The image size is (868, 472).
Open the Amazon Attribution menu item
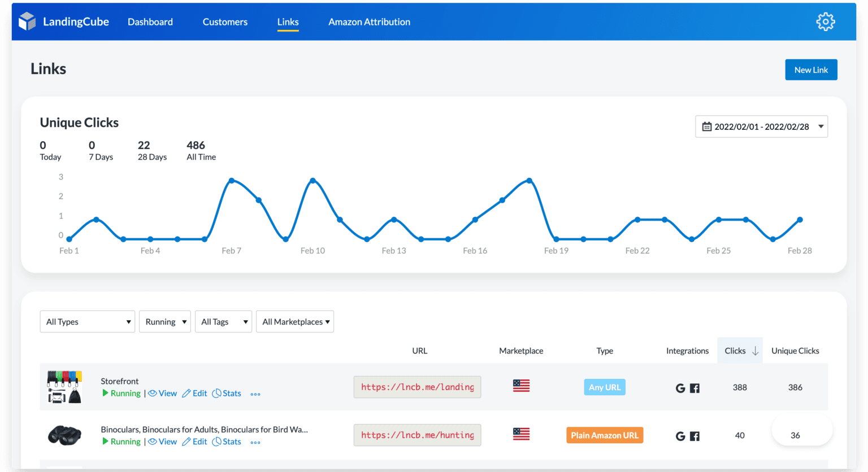click(x=368, y=22)
